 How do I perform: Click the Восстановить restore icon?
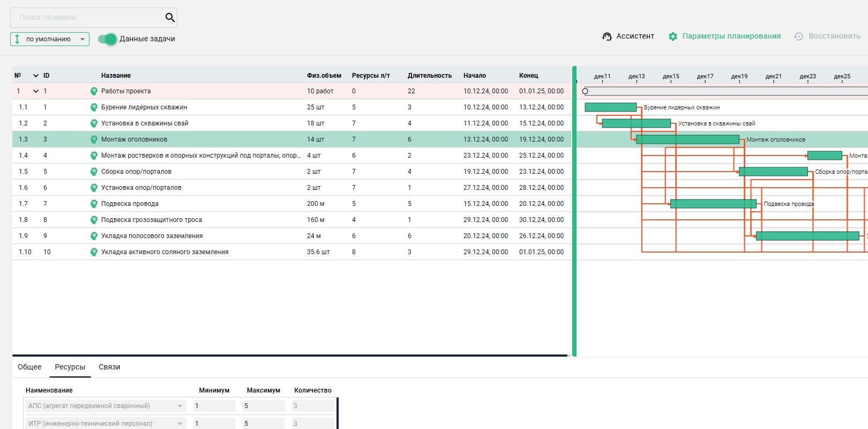(x=798, y=36)
